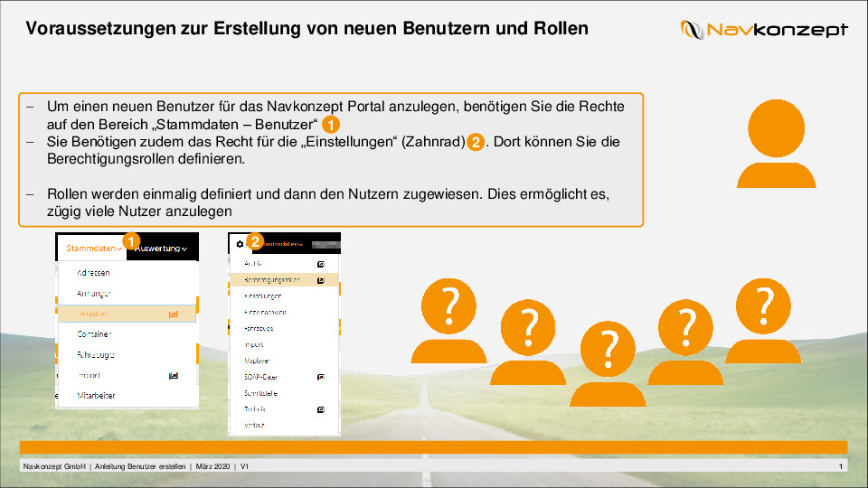The image size is (868, 488).
Task: Choose the highlighted Benutzer menu entry
Action: click(x=127, y=314)
